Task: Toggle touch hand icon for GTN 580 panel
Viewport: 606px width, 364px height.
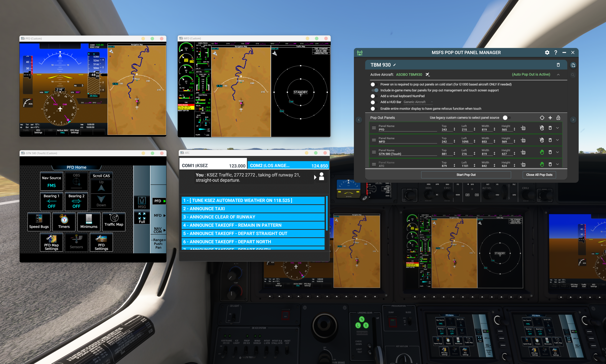Action: (x=542, y=152)
